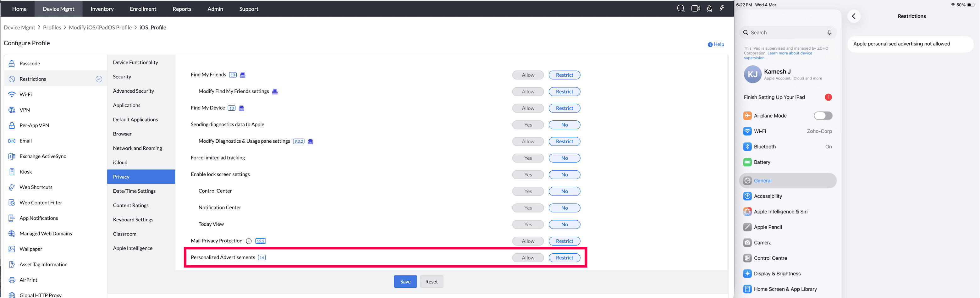This screenshot has width=980, height=298.
Task: Open the rocket quick-launch icon
Action: [x=709, y=8]
